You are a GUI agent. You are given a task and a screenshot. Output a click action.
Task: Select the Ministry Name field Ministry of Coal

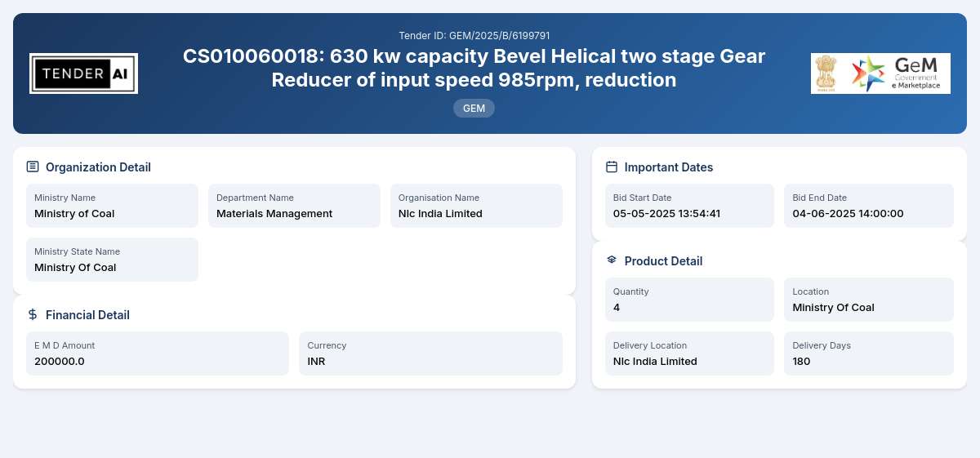click(x=112, y=206)
